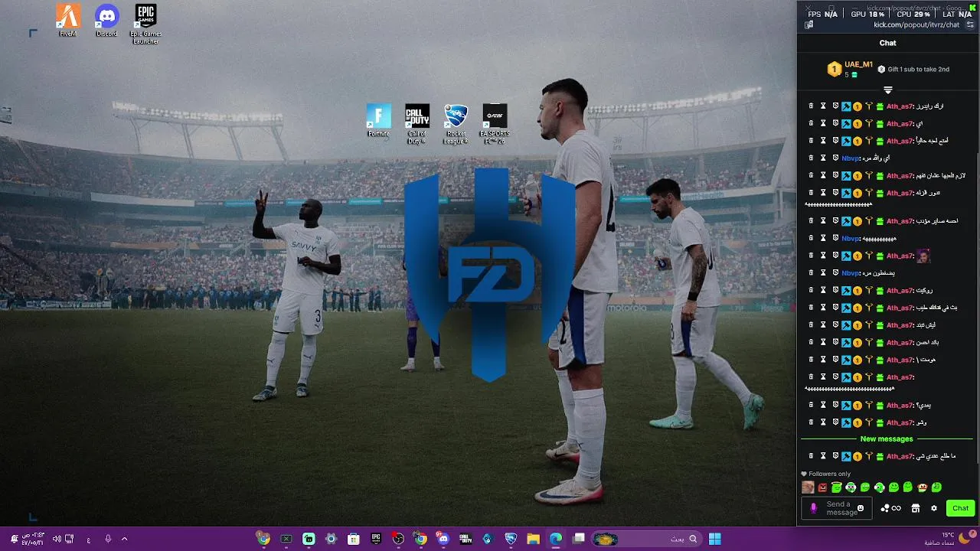Open Microsoft Store on the taskbar
Screen dimensions: 980x551
pos(353,539)
